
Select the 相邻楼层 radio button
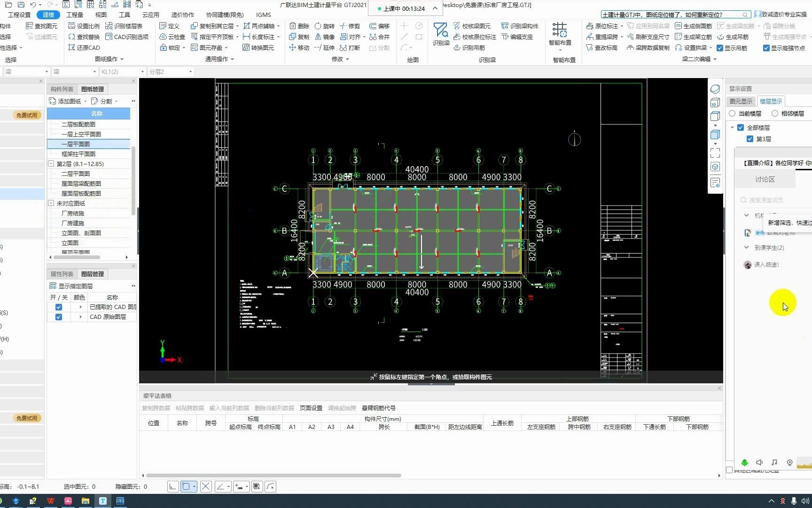coord(775,113)
